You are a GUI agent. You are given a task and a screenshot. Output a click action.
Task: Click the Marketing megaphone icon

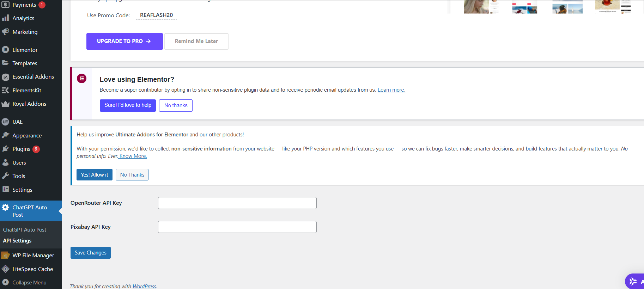coord(5,32)
